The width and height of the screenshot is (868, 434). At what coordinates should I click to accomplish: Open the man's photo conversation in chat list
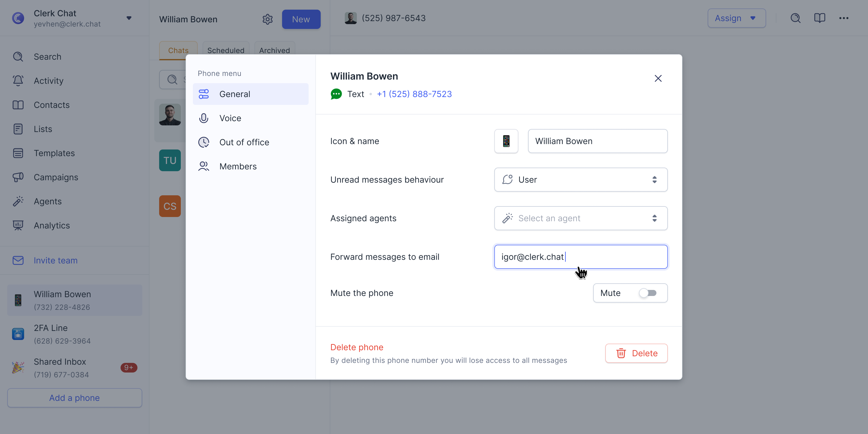170,115
